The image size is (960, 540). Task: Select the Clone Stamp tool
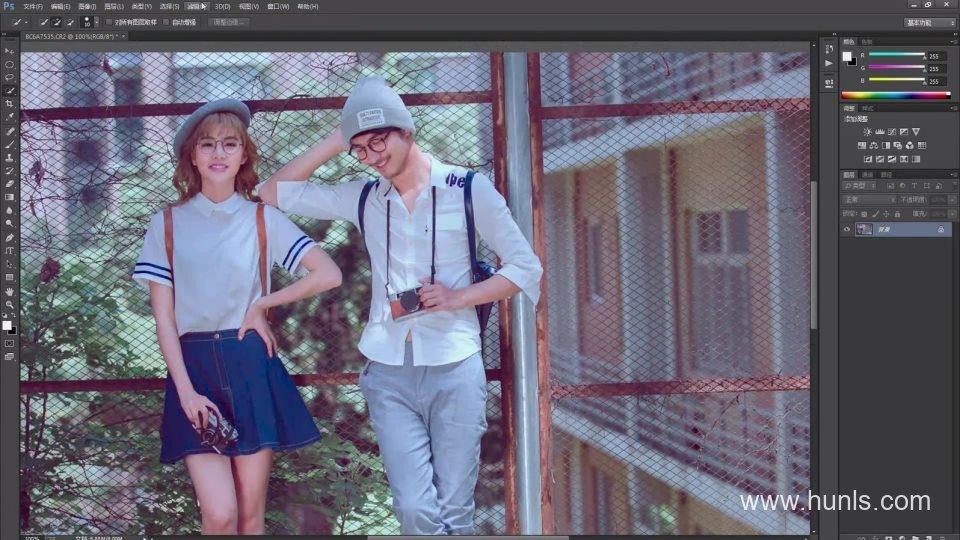9,158
